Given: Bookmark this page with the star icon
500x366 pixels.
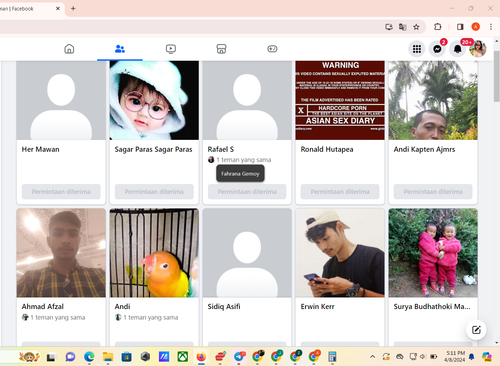Looking at the screenshot, I should 416,27.
